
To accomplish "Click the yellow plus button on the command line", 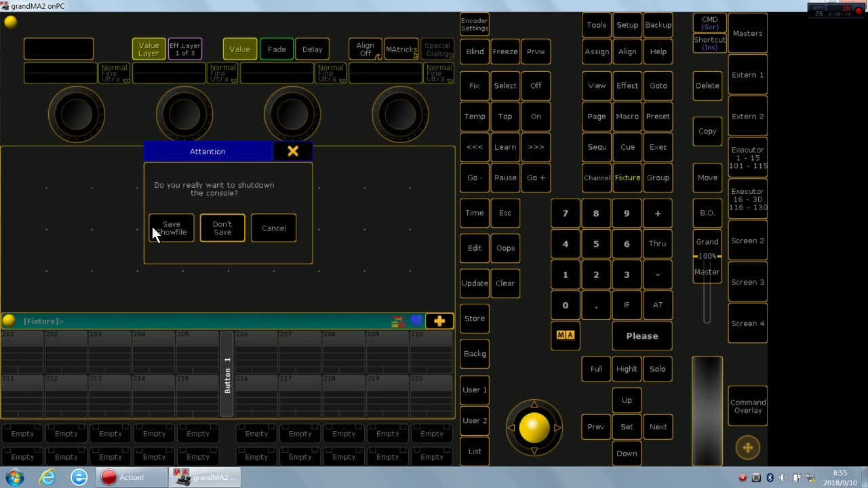I will click(439, 321).
